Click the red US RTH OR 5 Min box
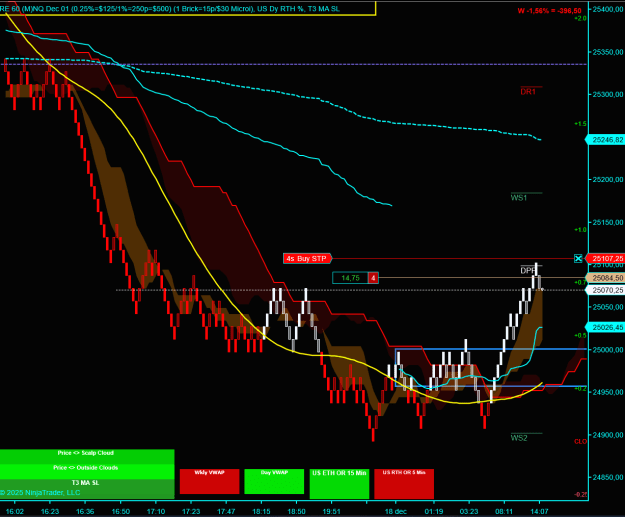Image resolution: width=625 pixels, height=517 pixels. coord(404,484)
